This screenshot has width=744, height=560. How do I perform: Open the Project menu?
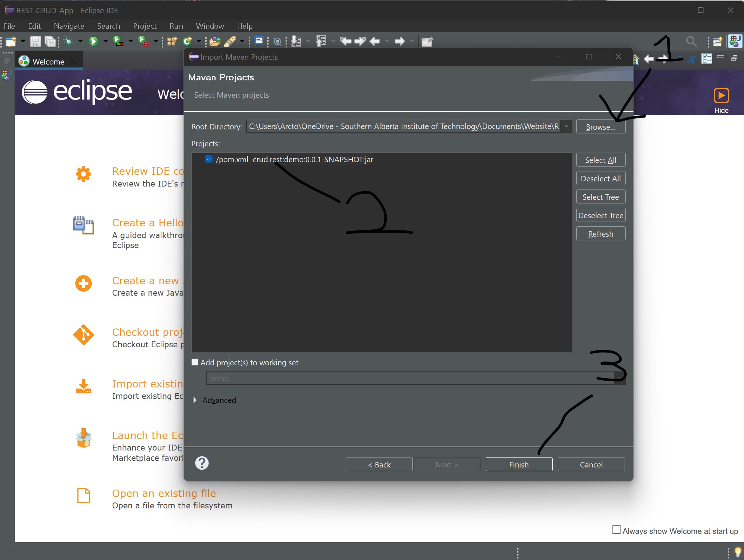coord(144,26)
